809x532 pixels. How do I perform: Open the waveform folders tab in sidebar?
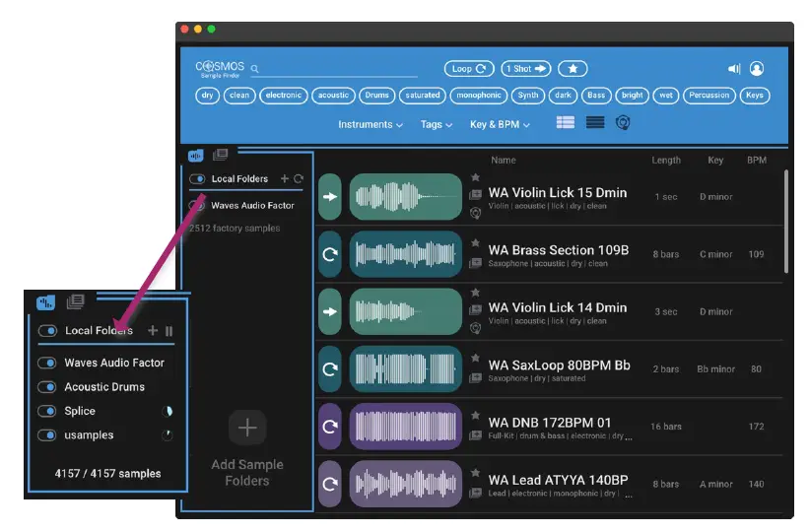click(x=195, y=155)
